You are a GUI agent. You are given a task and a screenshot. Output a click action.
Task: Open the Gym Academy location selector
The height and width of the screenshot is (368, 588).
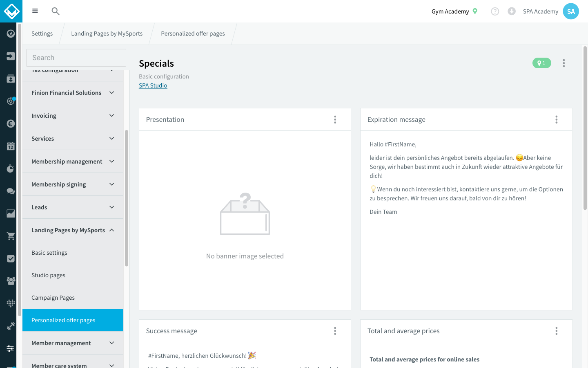[454, 11]
